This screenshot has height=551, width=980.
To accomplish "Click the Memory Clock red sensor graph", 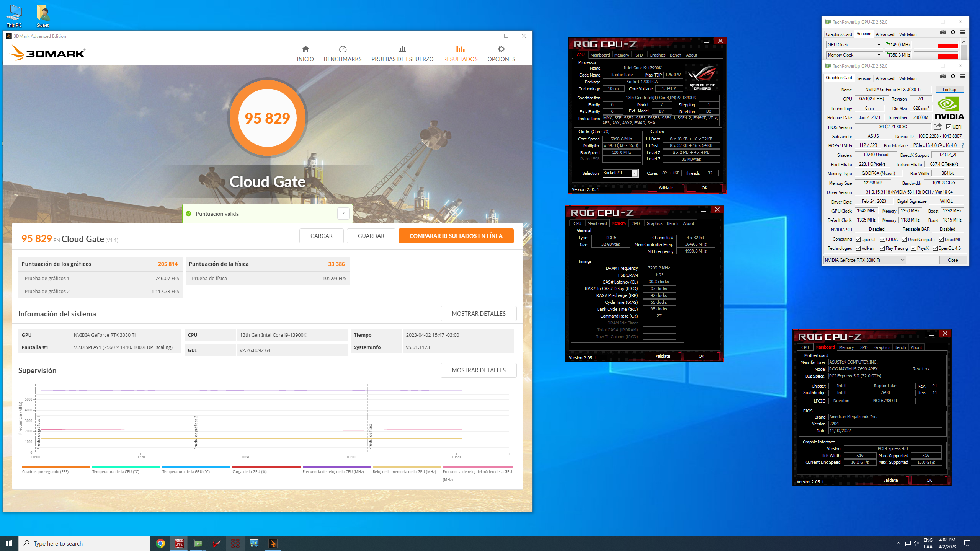I will pos(936,55).
